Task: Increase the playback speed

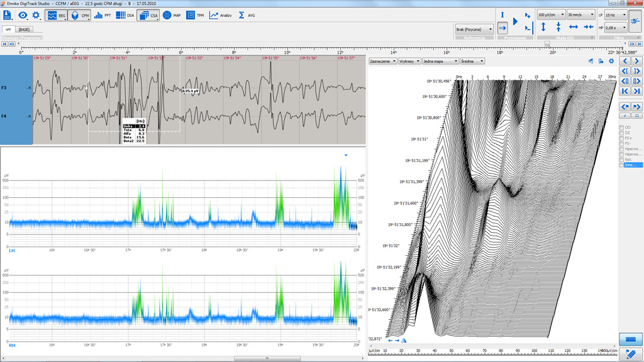Action: 528,15
